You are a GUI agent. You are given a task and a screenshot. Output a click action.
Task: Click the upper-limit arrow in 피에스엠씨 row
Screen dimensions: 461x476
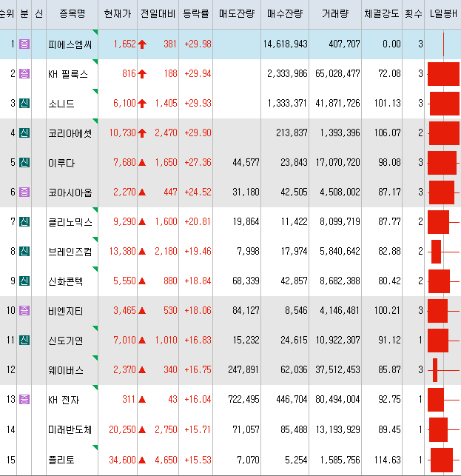point(142,44)
